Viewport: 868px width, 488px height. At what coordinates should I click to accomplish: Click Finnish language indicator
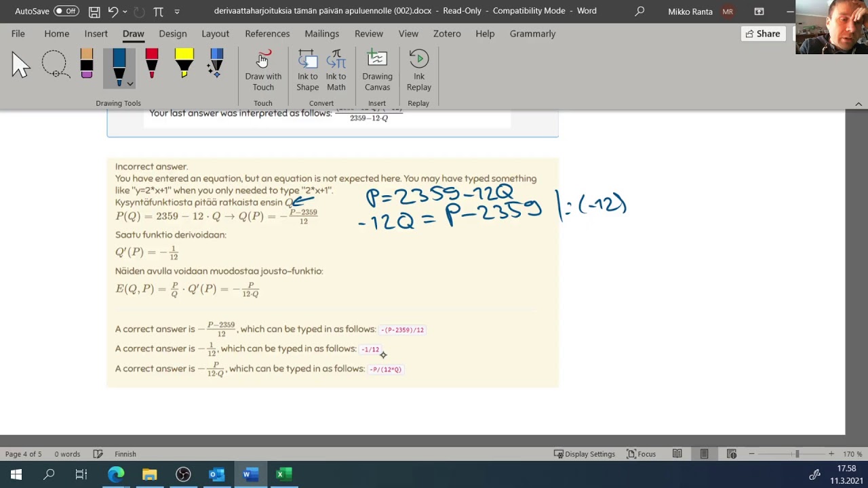pos(125,454)
